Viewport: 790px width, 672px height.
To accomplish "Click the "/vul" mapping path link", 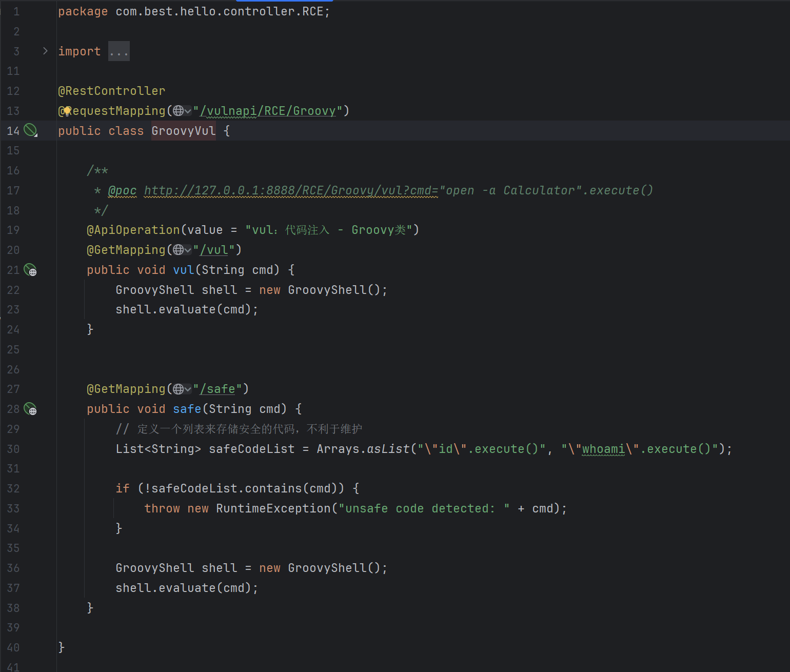I will click(214, 250).
